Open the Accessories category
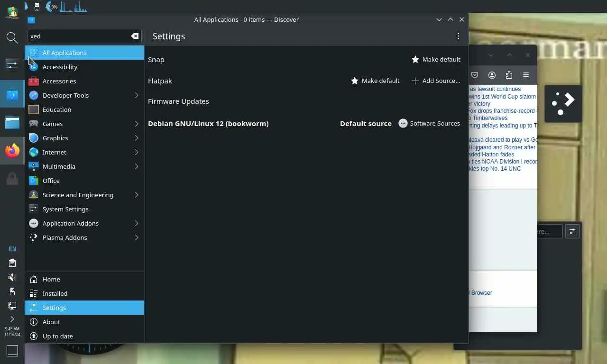Viewport: 607px width, 364px height. pyautogui.click(x=84, y=81)
